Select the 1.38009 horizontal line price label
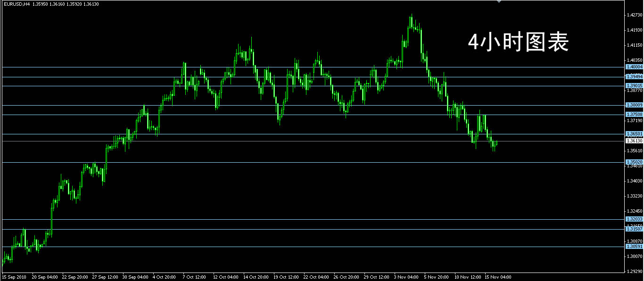Viewport: 644px width, 281px height. 634,105
